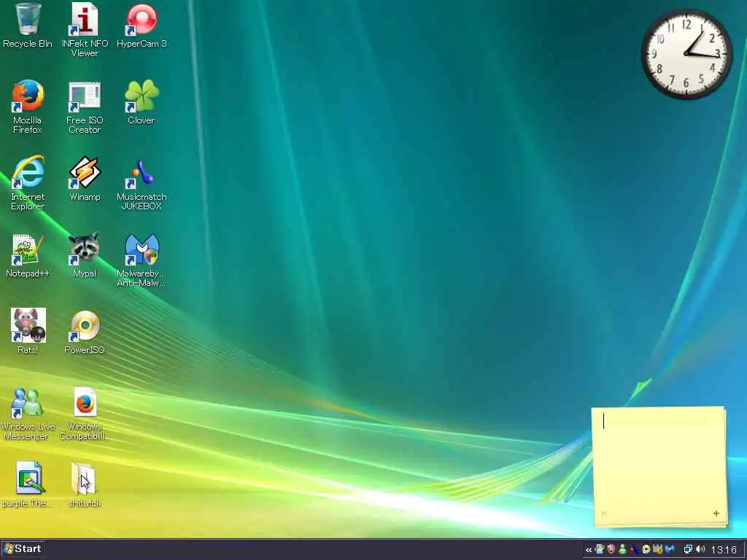
Task: Select the Recycle Bin icon
Action: [28, 26]
